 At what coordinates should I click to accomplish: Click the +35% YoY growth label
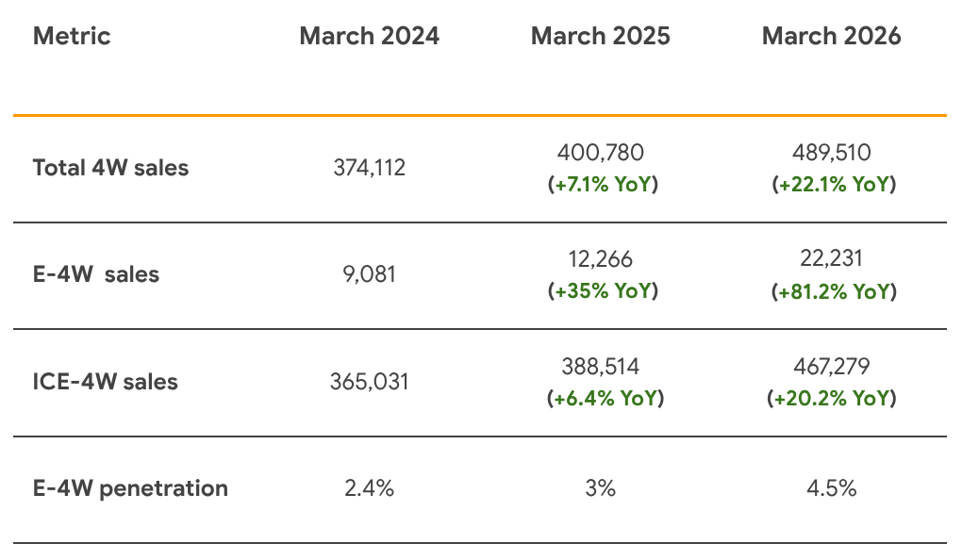[602, 291]
